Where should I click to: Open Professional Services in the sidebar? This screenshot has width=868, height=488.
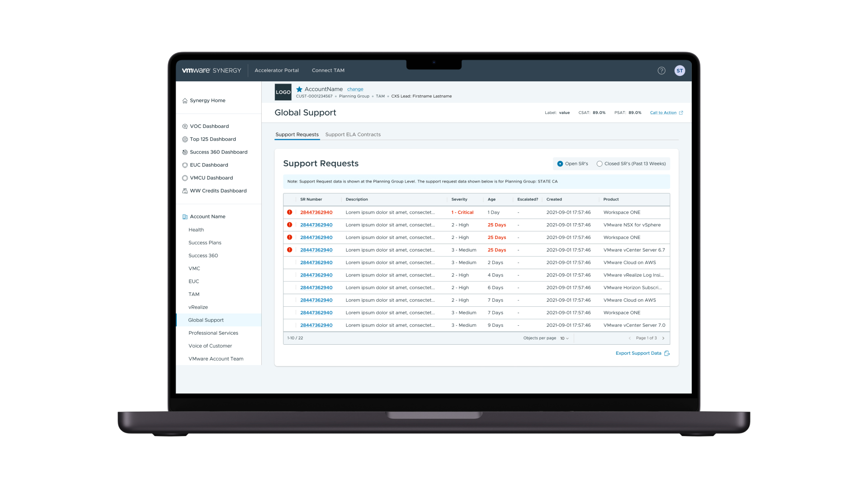213,333
